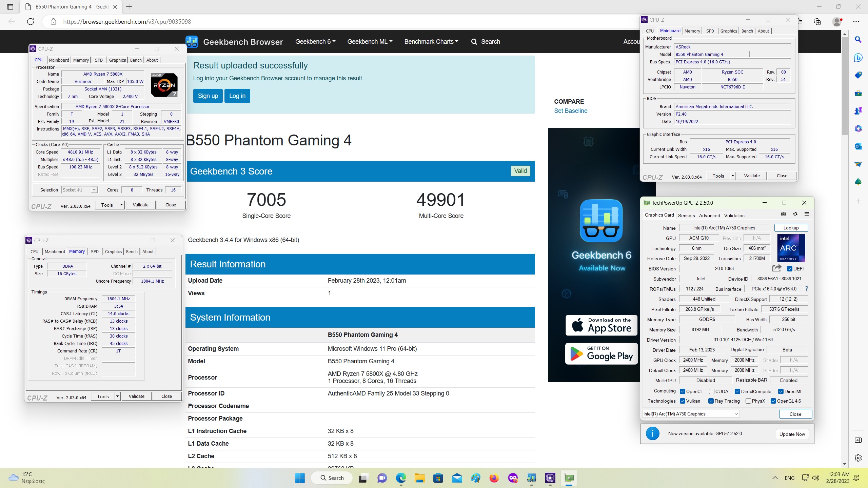Click the GPU-Z BIOS share/export icon
Image resolution: width=868 pixels, height=488 pixels.
[x=777, y=268]
